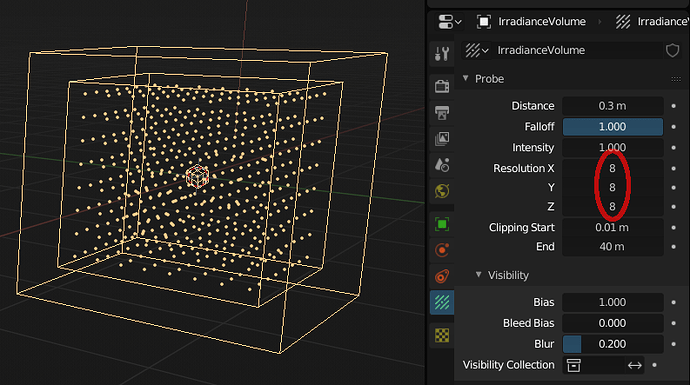Click the Resolution Z value field

coord(613,207)
